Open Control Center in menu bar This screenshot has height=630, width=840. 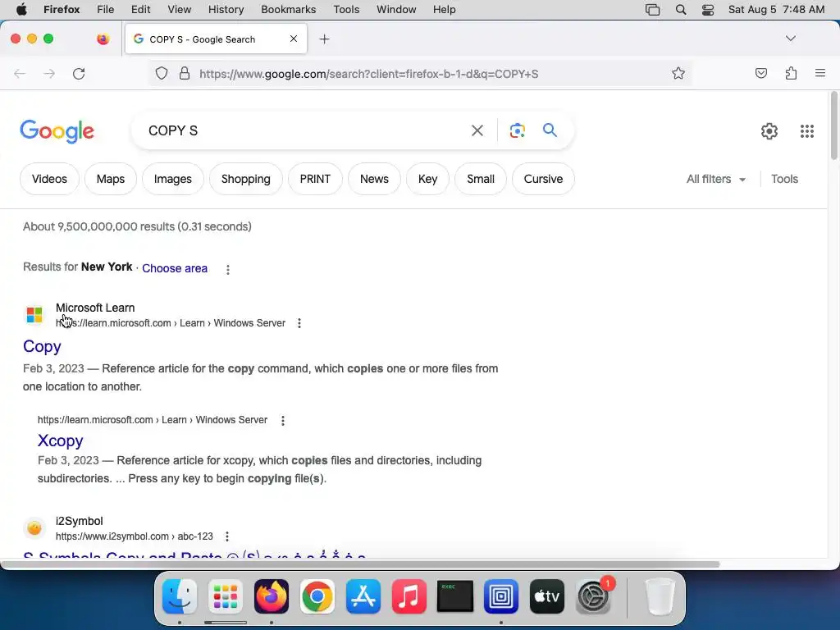pos(708,9)
